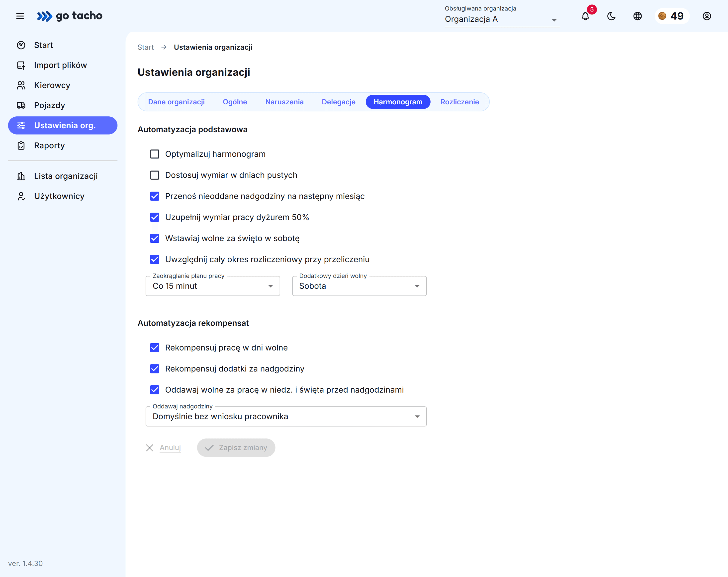Uncheck Uwzględnij cały okres rozliczeniowy przy przeliczeniu
This screenshot has width=728, height=577.
pyautogui.click(x=155, y=260)
